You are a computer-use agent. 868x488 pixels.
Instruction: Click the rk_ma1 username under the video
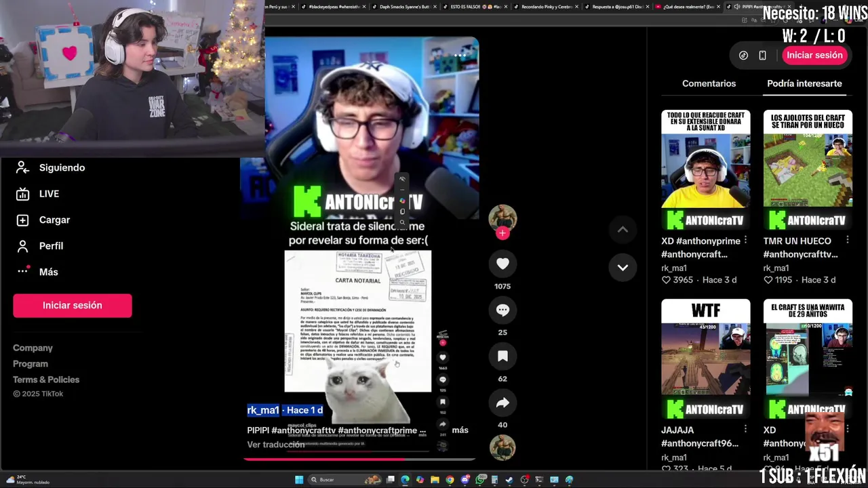(263, 410)
